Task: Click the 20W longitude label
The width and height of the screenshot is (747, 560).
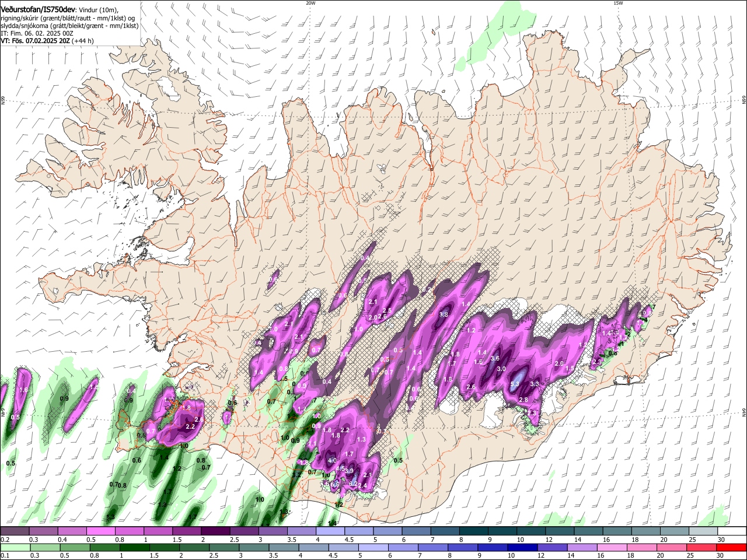Action: 310,3
